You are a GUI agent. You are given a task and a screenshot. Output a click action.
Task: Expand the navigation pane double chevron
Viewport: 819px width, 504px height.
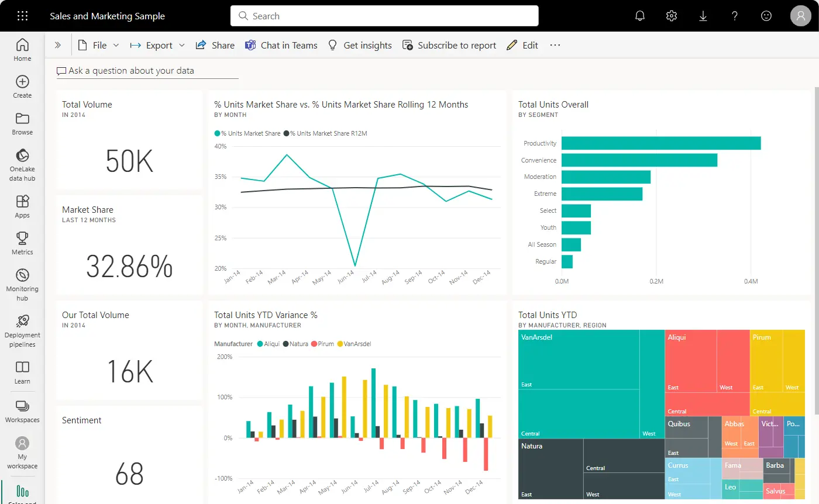[x=58, y=45]
